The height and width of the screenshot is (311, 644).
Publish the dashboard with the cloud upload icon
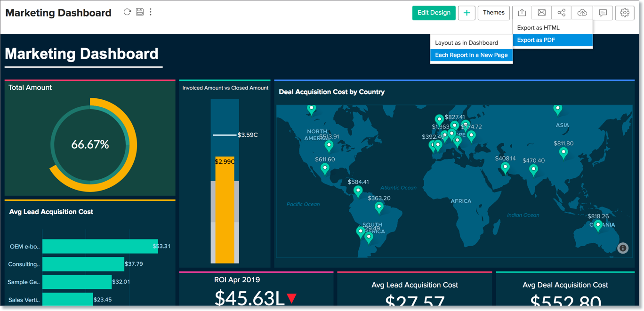[582, 13]
